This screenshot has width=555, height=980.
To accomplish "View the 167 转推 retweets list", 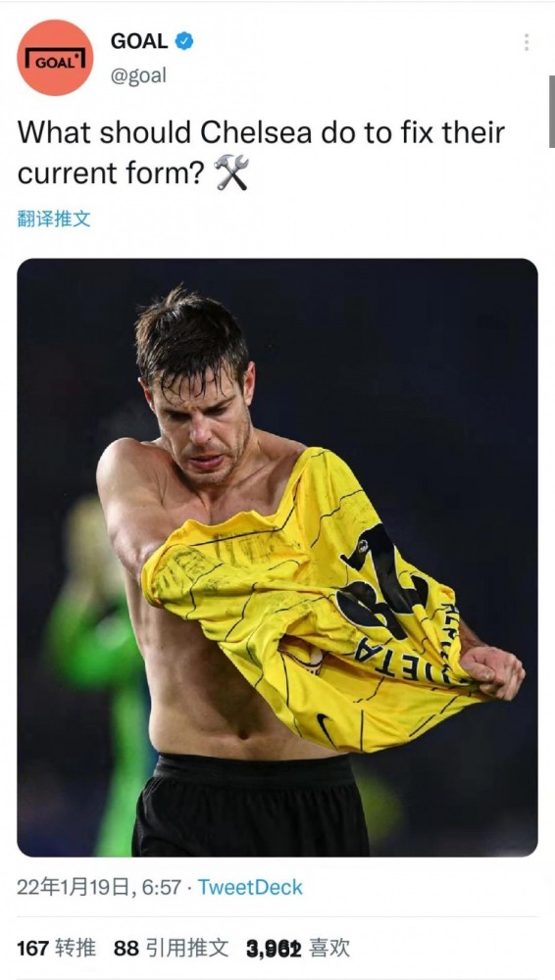I will click(x=56, y=948).
